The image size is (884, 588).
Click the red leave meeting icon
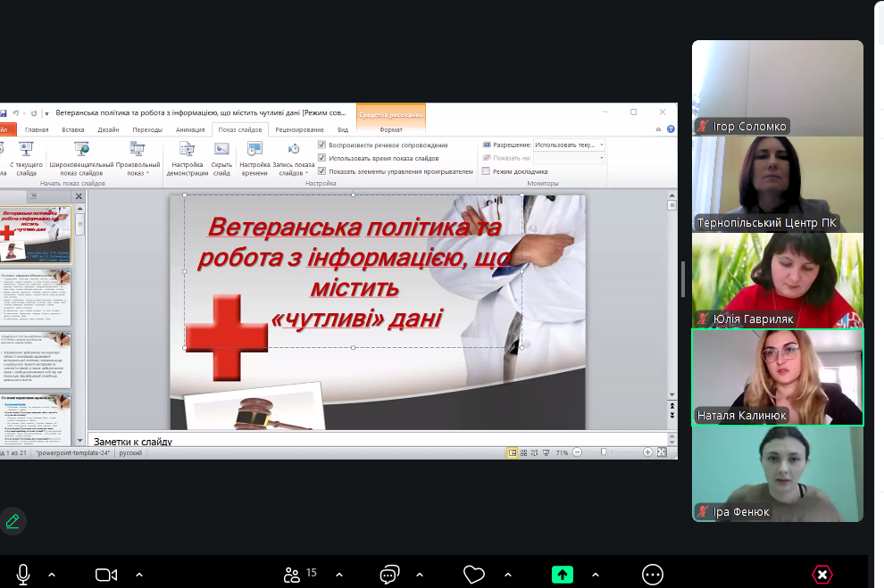821,575
